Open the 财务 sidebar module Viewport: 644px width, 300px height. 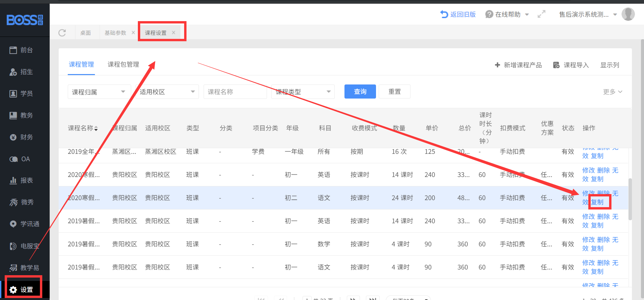[x=21, y=137]
